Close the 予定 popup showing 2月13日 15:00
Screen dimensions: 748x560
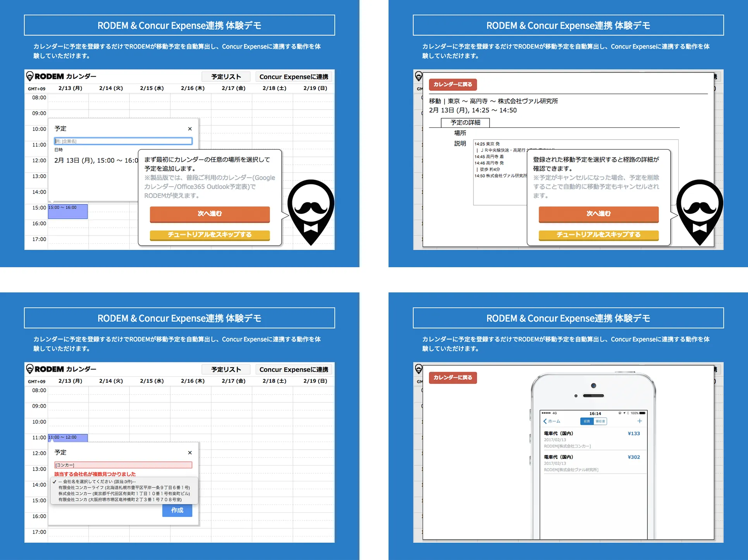tap(190, 129)
